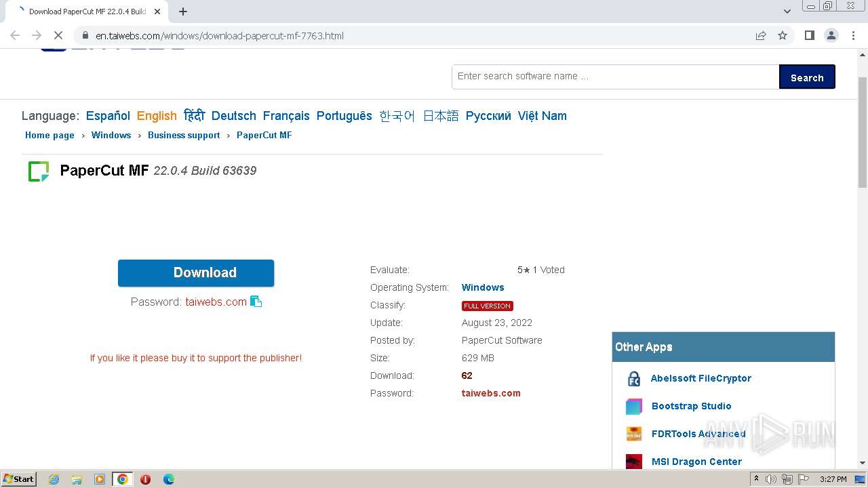Click the PaperCut MF page title

[104, 170]
